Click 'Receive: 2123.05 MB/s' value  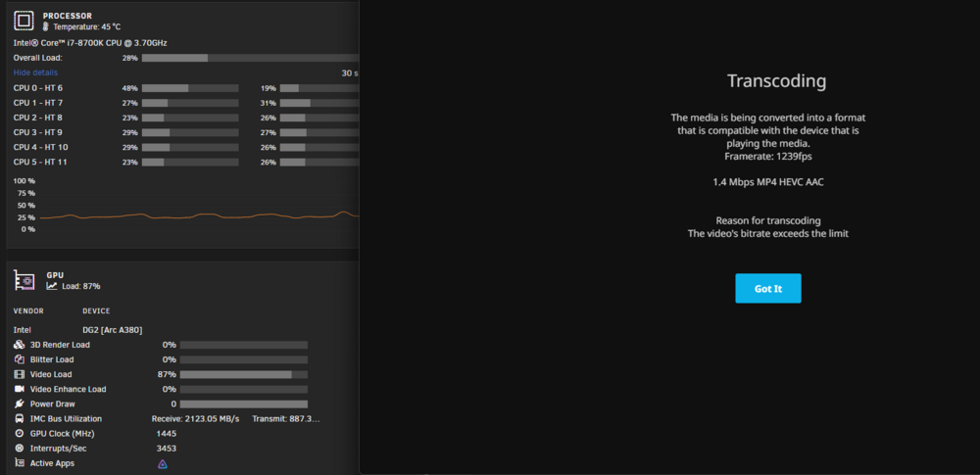(x=196, y=419)
